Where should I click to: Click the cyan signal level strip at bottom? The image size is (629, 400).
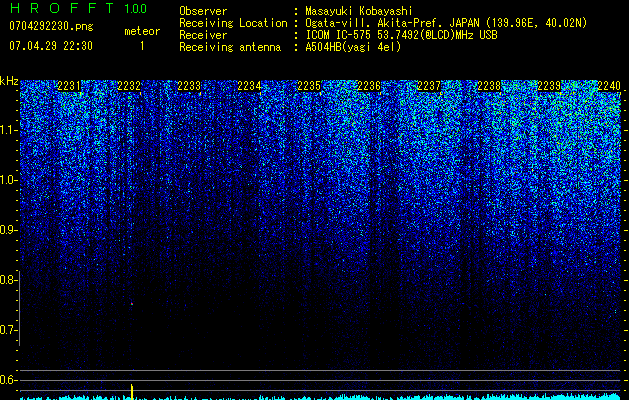click(x=320, y=397)
